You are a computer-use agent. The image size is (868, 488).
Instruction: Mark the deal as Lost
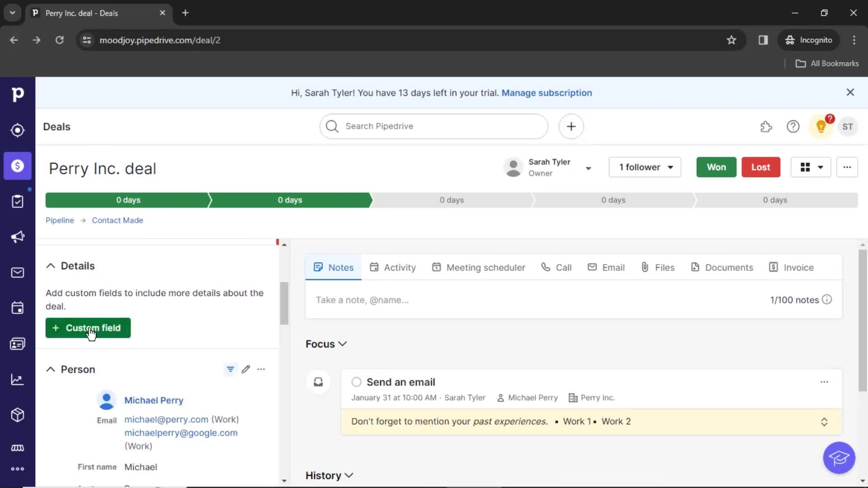tap(760, 167)
